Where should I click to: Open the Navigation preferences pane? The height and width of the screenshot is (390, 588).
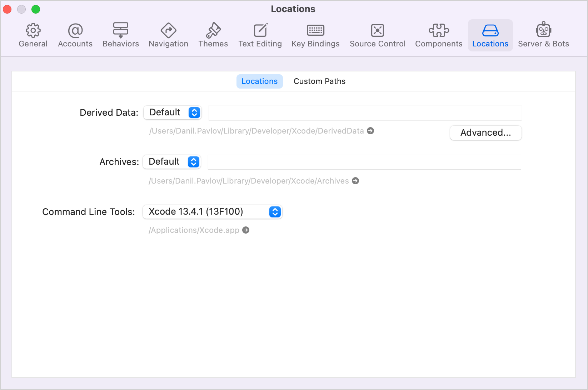169,35
